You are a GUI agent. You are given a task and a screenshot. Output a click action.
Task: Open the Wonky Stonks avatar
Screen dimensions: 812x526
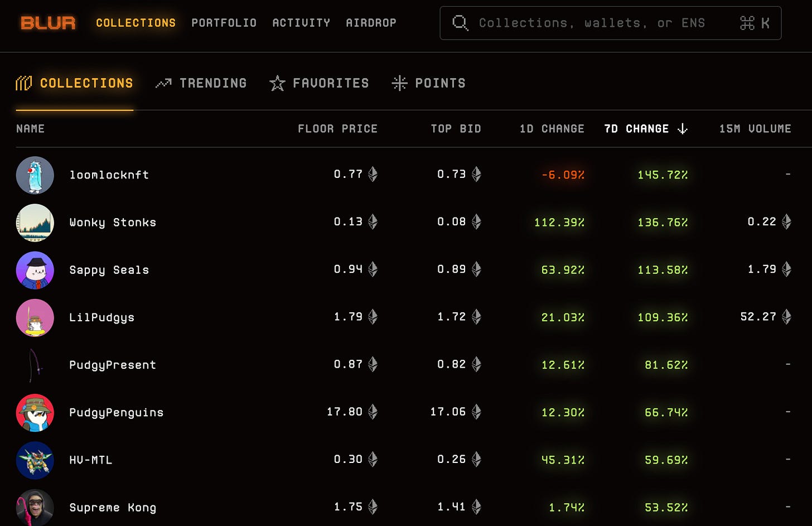(x=35, y=223)
